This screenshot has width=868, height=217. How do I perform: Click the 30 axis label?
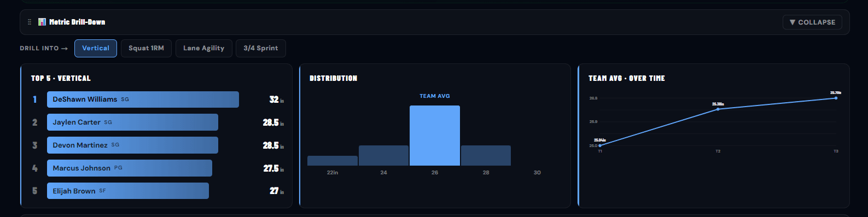tap(537, 173)
